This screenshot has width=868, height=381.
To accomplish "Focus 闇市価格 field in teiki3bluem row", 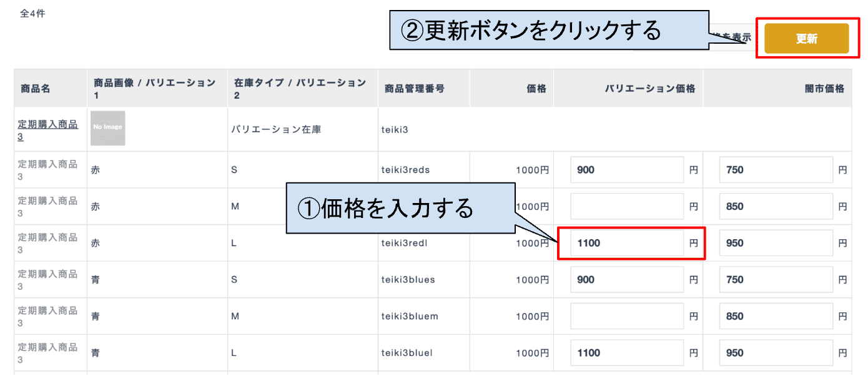I will click(x=776, y=316).
